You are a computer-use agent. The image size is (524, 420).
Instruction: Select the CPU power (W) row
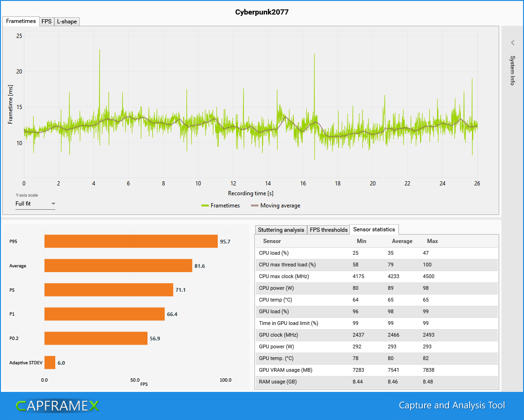click(x=376, y=288)
